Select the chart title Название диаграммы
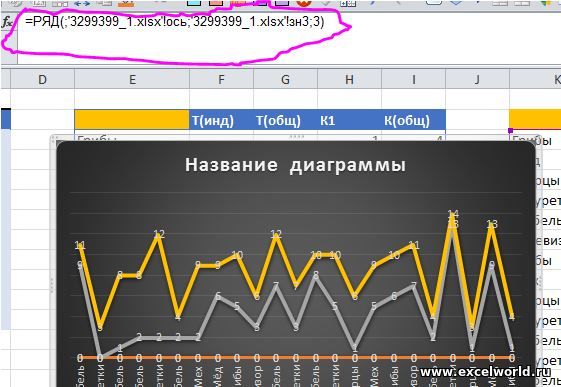561x387 pixels. coord(296,165)
